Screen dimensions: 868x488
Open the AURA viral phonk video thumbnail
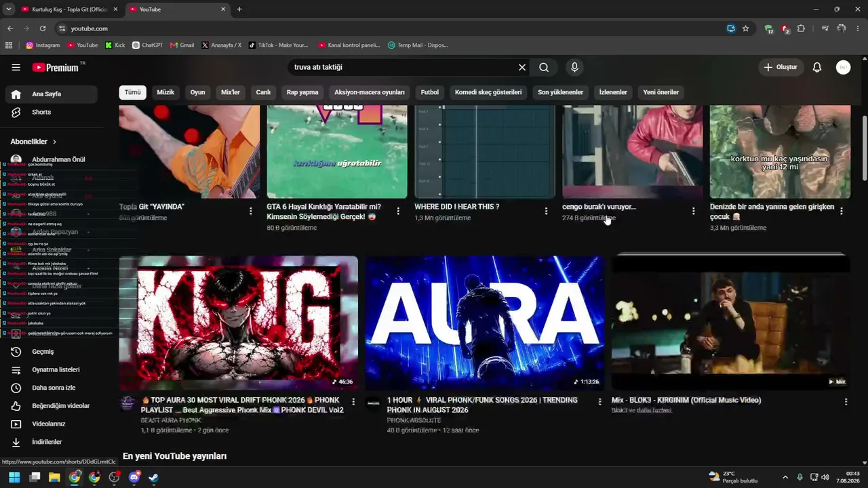coord(485,323)
